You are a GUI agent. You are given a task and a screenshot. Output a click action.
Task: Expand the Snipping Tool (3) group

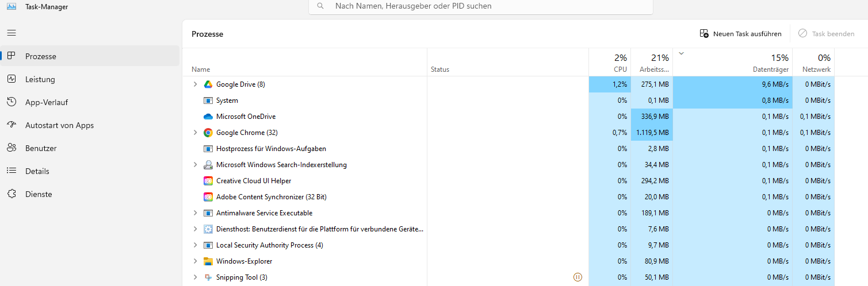pyautogui.click(x=195, y=277)
